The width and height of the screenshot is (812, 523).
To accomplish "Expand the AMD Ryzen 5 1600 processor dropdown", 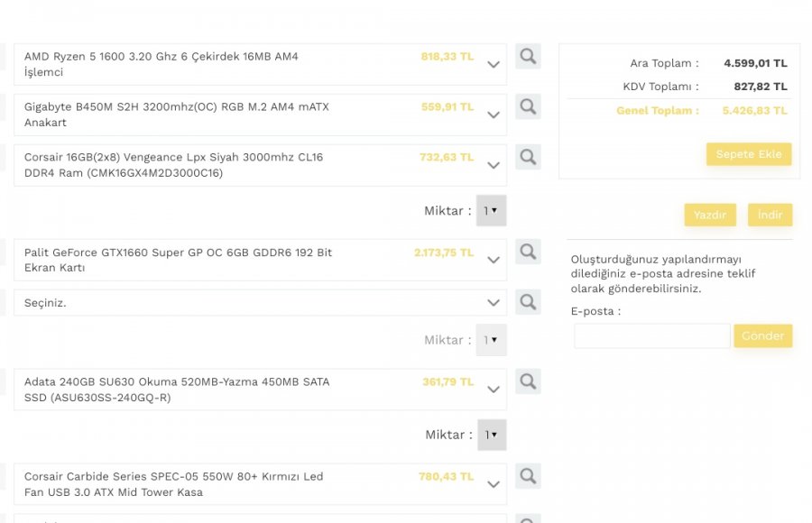I will click(x=493, y=65).
